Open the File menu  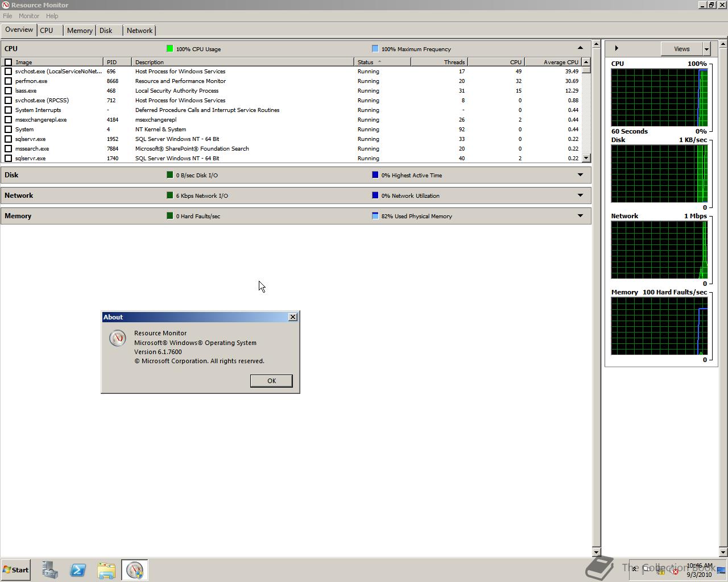click(x=7, y=16)
